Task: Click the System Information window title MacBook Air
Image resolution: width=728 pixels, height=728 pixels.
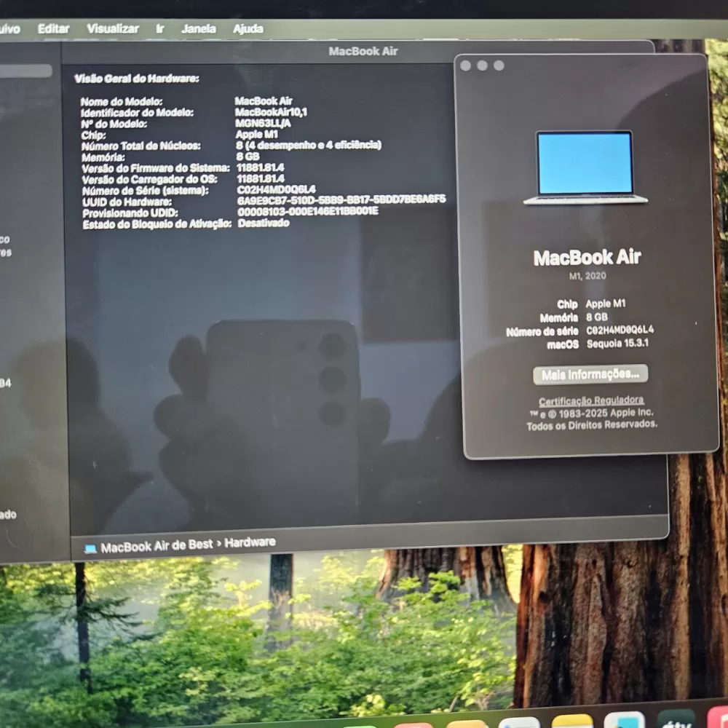Action: [x=363, y=51]
